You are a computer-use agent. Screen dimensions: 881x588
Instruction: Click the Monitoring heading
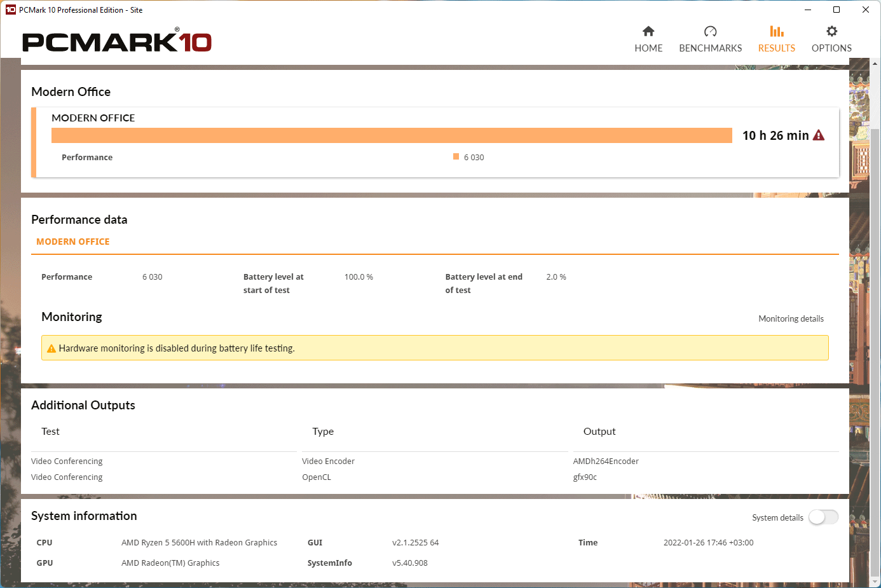pos(72,317)
